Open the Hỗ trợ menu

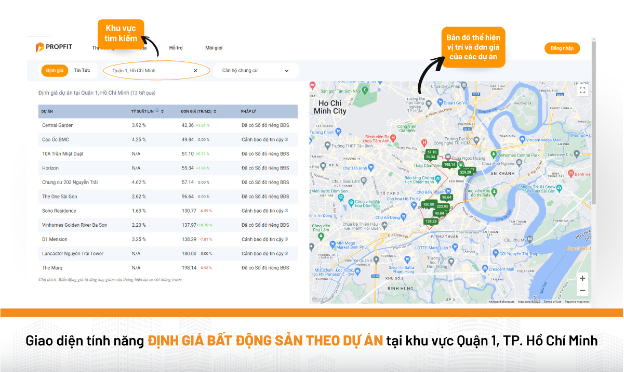[x=176, y=48]
